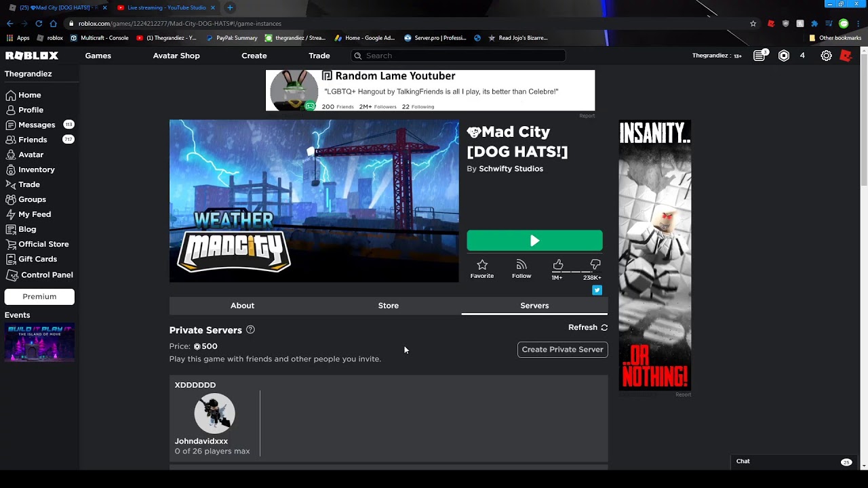
Task: Open the Schwifty Studios creator link
Action: point(511,169)
